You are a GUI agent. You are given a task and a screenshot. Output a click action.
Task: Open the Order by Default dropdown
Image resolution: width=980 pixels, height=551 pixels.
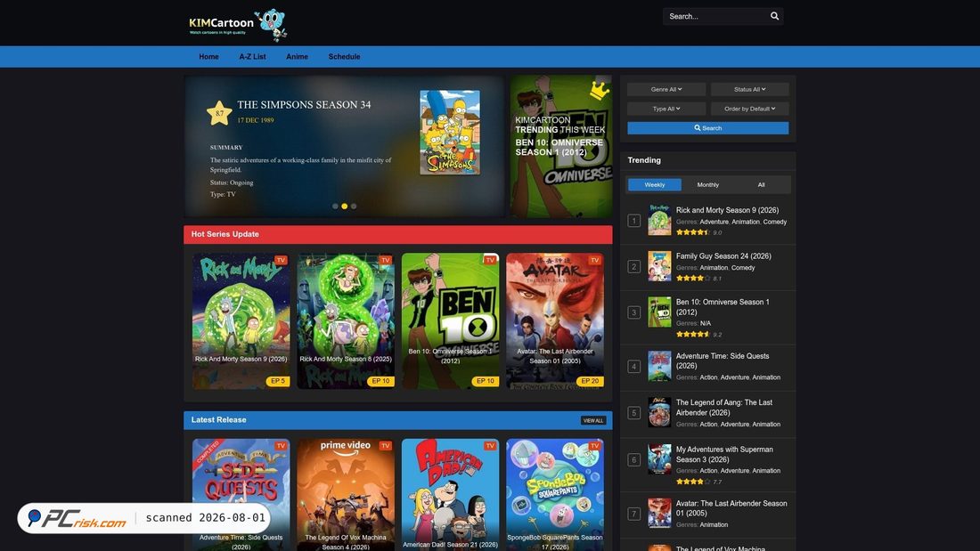click(749, 109)
